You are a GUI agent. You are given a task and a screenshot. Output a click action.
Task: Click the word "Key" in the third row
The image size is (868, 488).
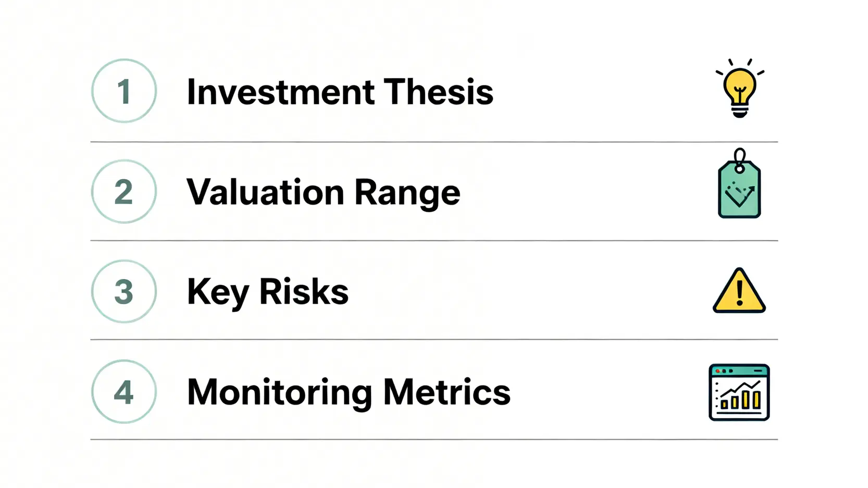(x=218, y=292)
